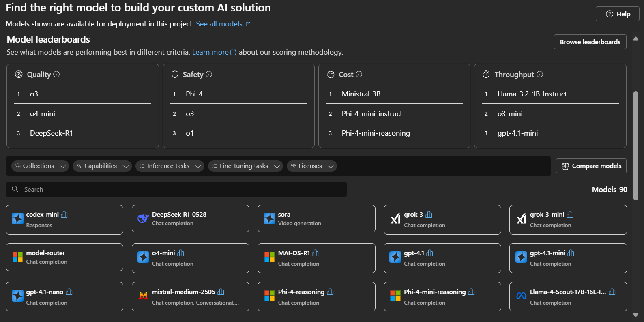Expand the Capabilities filter dropdown

point(102,166)
